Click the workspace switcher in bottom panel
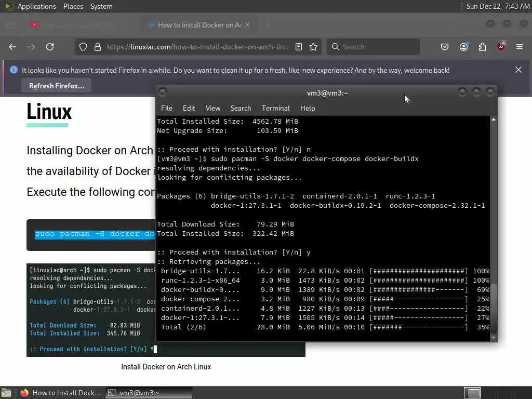Viewport: 532px width, 399px height. pyautogui.click(x=473, y=393)
